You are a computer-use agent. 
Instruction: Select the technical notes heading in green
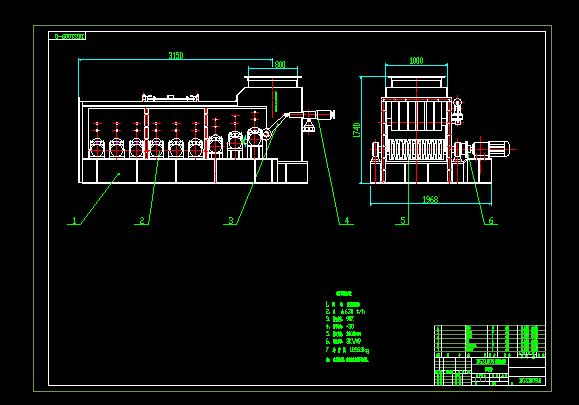point(344,294)
